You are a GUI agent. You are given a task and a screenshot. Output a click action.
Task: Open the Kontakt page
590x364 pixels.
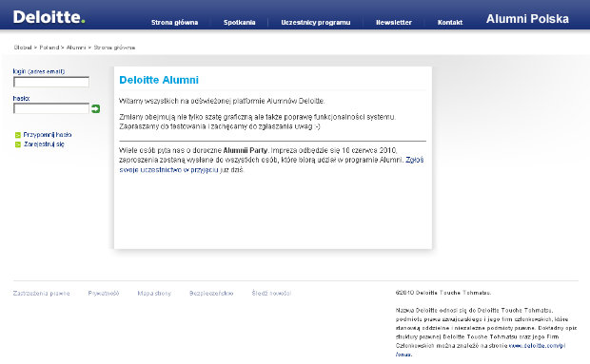click(x=450, y=23)
